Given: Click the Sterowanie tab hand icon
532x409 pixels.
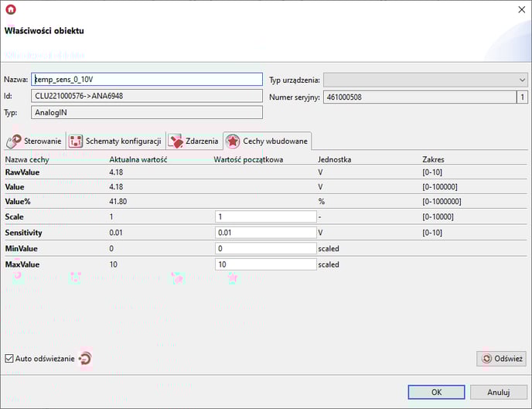Looking at the screenshot, I should [x=14, y=141].
